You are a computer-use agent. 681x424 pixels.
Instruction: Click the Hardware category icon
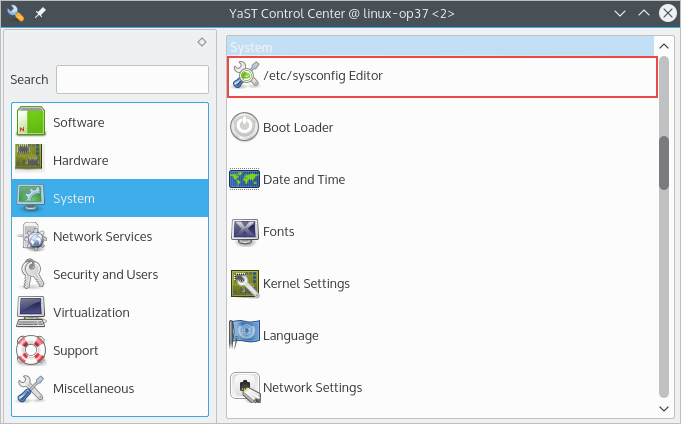click(x=31, y=160)
